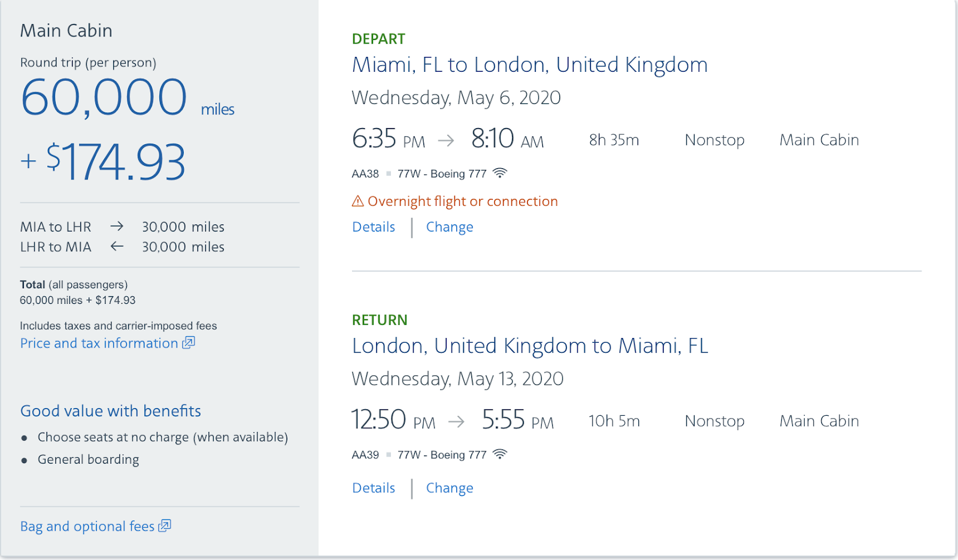The width and height of the screenshot is (958, 560).
Task: Open Details for departing flight AA38
Action: coord(373,227)
